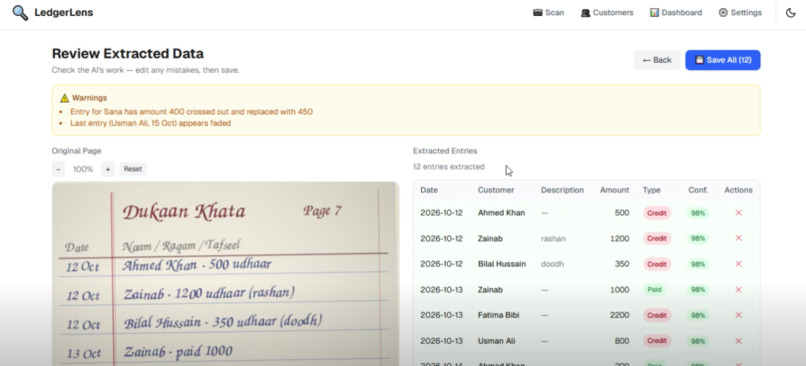This screenshot has height=366, width=806.
Task: Click the Type column header
Action: [x=651, y=190]
